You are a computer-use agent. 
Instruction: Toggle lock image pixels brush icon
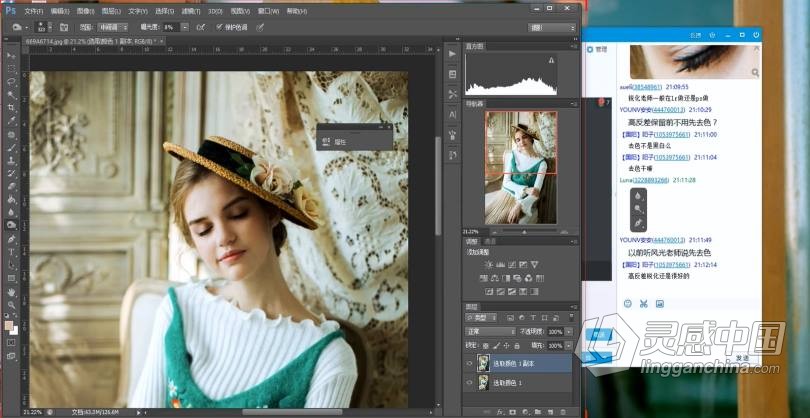pos(496,345)
